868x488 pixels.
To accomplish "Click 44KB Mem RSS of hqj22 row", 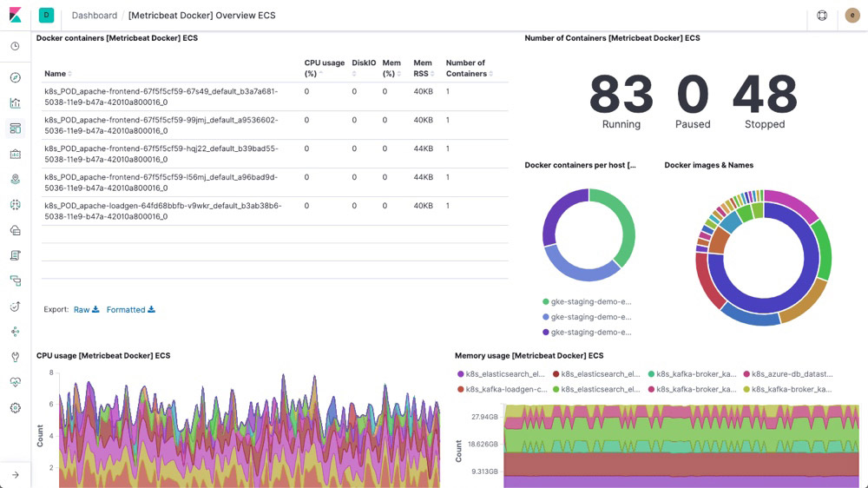I will [x=423, y=148].
